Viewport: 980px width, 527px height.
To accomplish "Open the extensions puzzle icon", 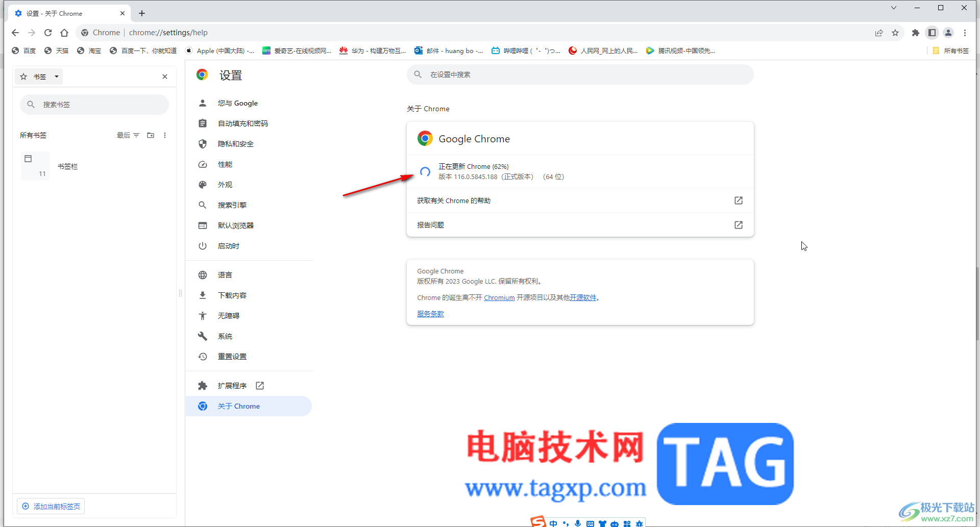I will (x=916, y=33).
